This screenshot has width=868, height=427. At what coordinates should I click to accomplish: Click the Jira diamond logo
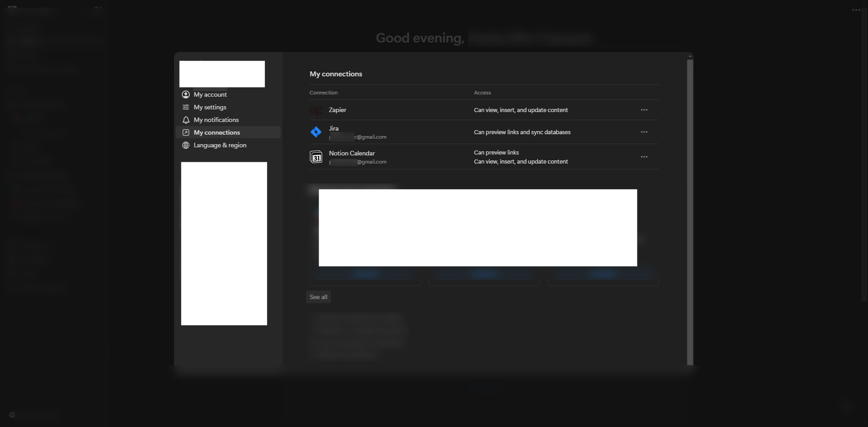click(316, 132)
